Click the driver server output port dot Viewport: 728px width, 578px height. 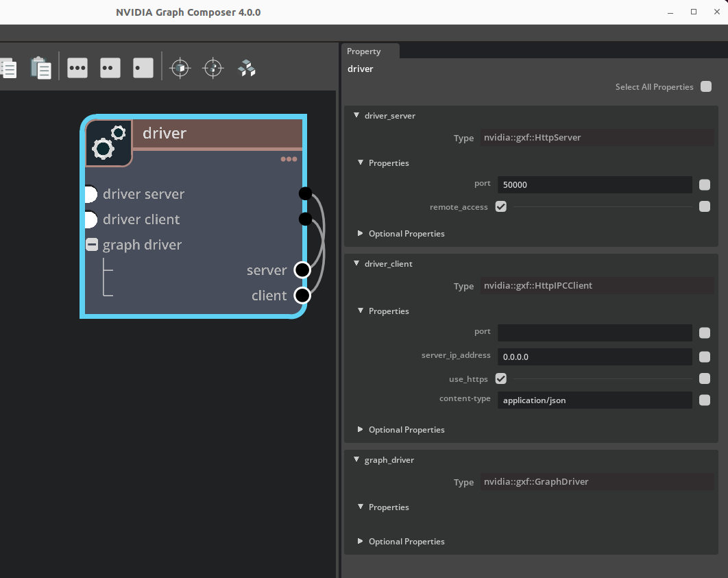click(305, 193)
